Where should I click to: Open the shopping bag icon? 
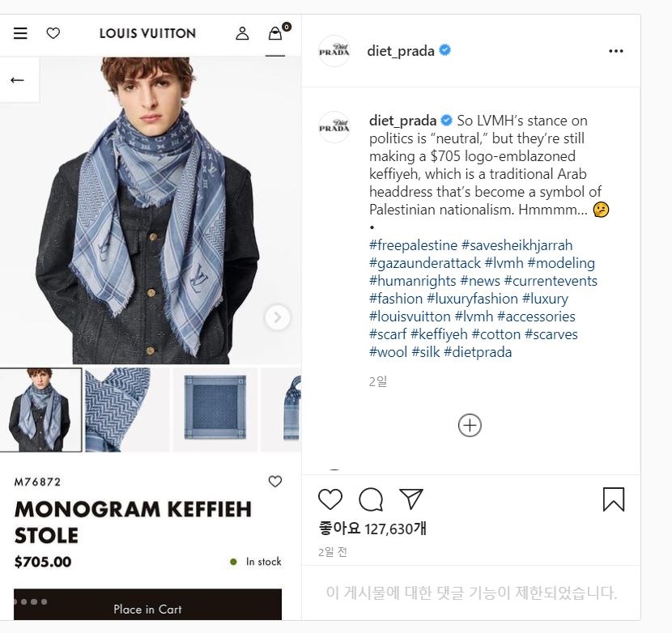pyautogui.click(x=275, y=33)
